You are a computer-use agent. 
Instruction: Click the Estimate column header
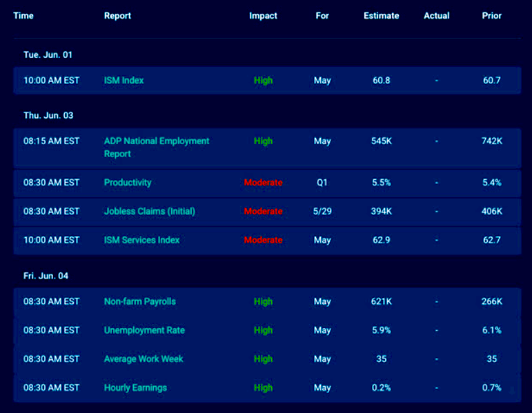click(381, 15)
